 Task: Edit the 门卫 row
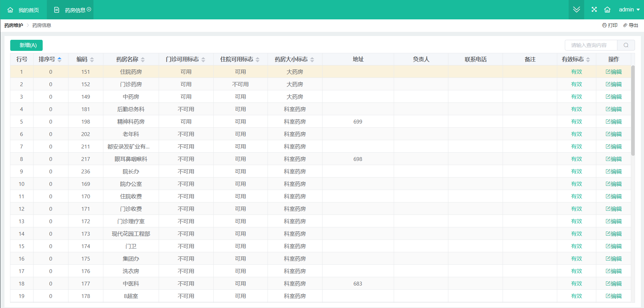coord(614,246)
